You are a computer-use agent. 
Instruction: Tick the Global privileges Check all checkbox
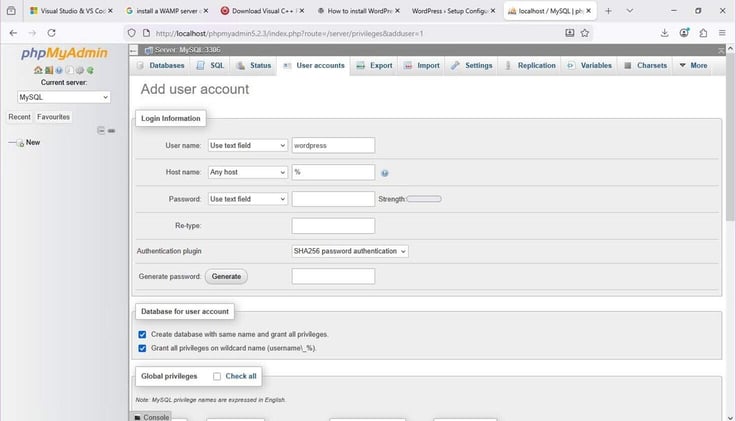(x=217, y=376)
